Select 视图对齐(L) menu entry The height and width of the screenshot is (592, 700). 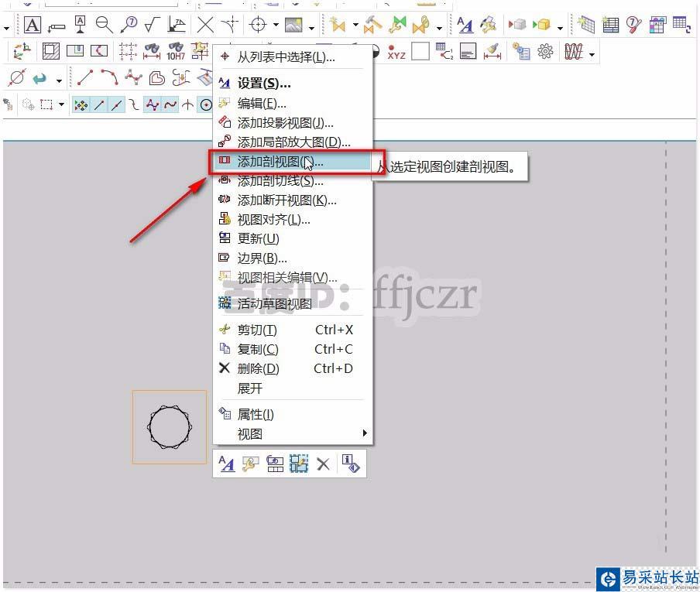pyautogui.click(x=292, y=220)
